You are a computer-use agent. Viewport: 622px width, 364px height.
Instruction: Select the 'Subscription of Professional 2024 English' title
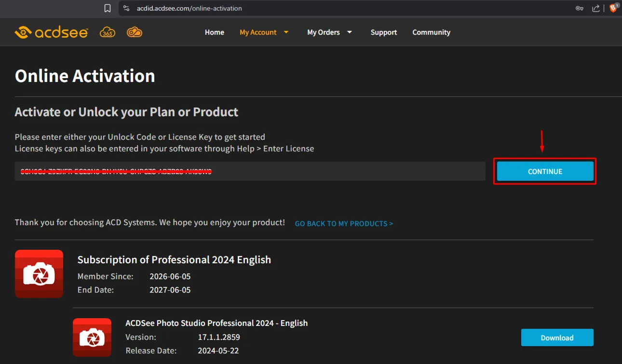tap(174, 260)
